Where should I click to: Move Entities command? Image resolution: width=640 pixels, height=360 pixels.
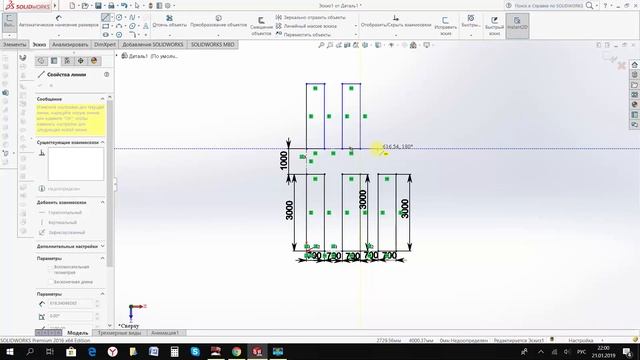303,35
